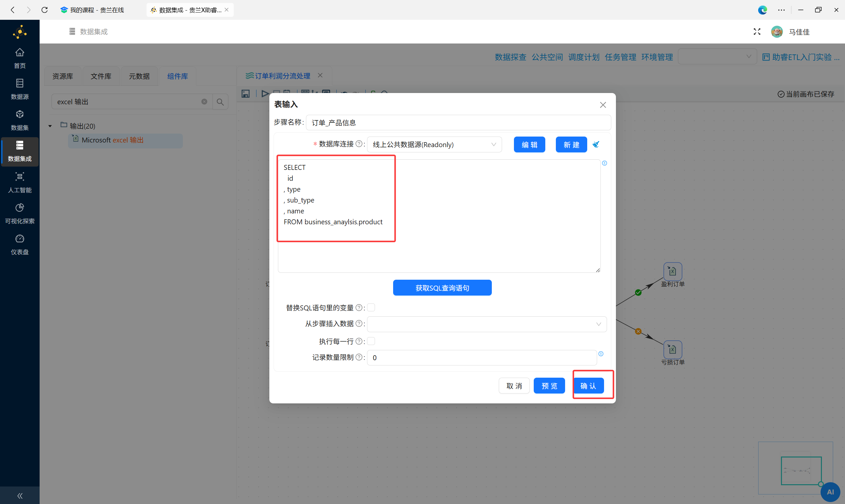Toggle the 数据集成 header menu icon
The width and height of the screenshot is (845, 504).
pyautogui.click(x=72, y=31)
